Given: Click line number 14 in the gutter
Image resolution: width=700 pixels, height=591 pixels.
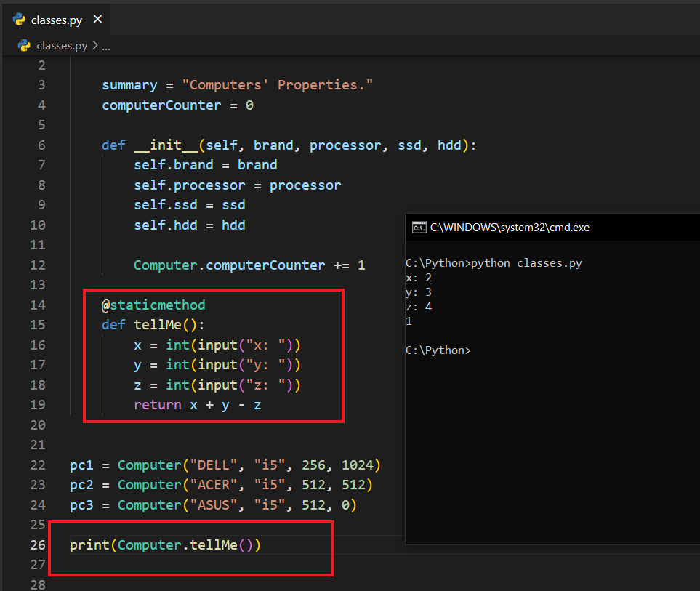Looking at the screenshot, I should click(37, 305).
